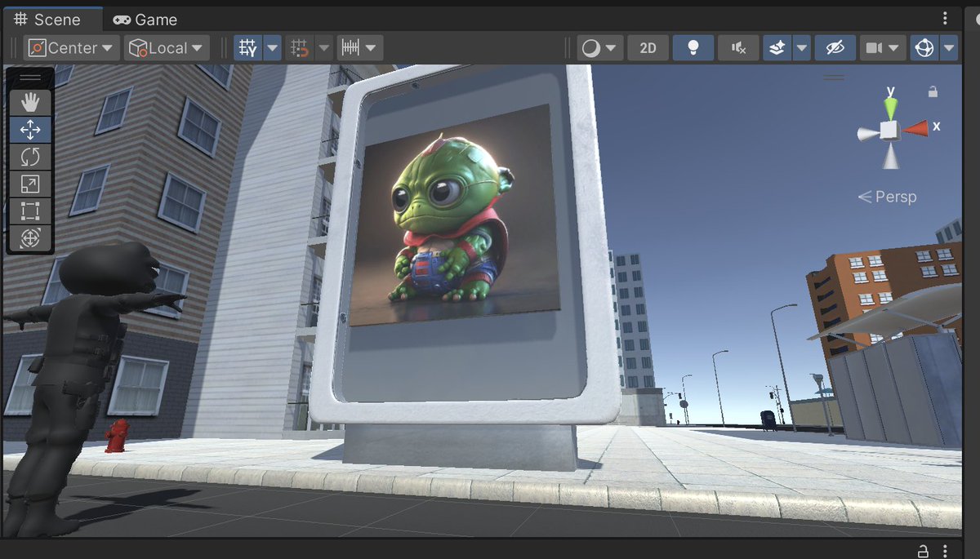Image resolution: width=980 pixels, height=559 pixels.
Task: Select the combined Transform tool
Action: 30,238
